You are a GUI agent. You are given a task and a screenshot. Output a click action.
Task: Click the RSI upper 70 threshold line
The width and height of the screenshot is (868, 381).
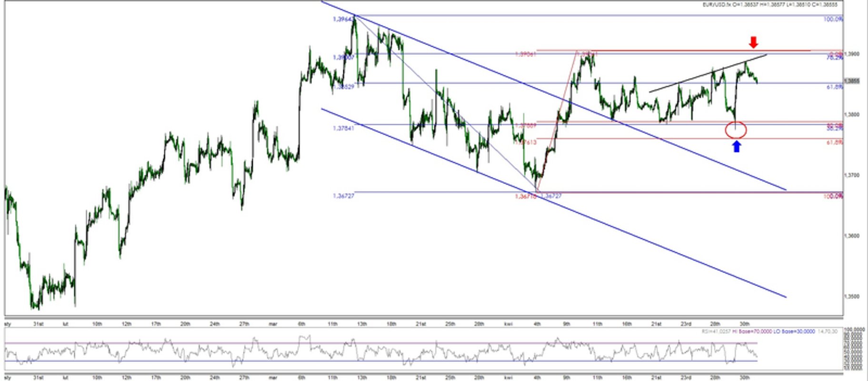click(x=381, y=343)
